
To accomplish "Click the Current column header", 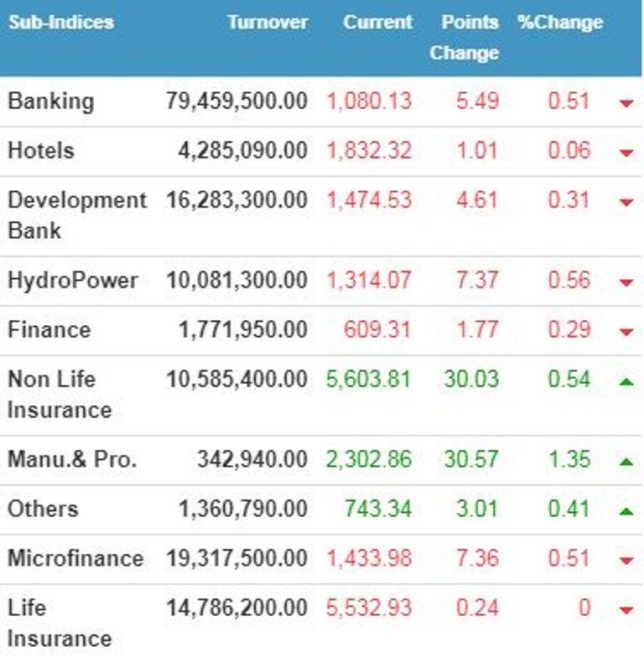I will click(x=377, y=23).
